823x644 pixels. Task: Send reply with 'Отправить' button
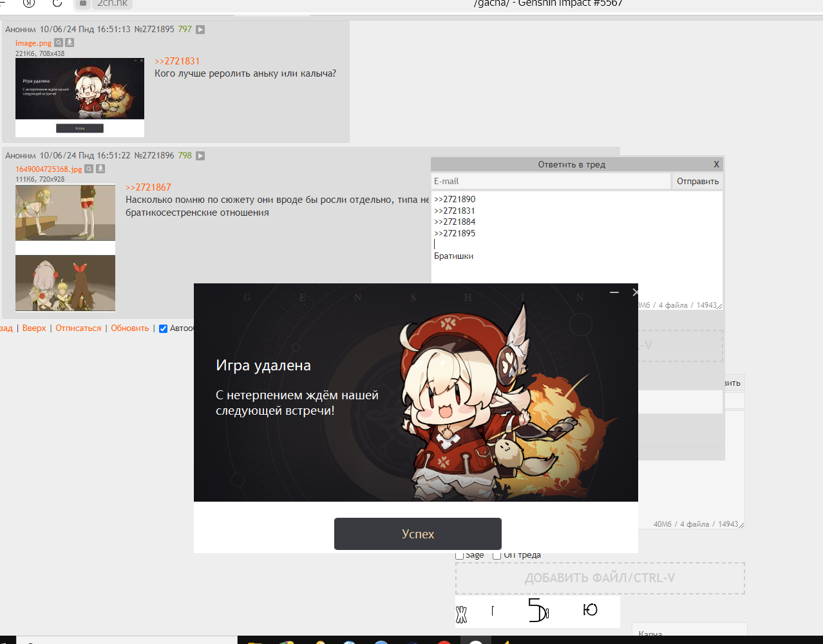(697, 181)
